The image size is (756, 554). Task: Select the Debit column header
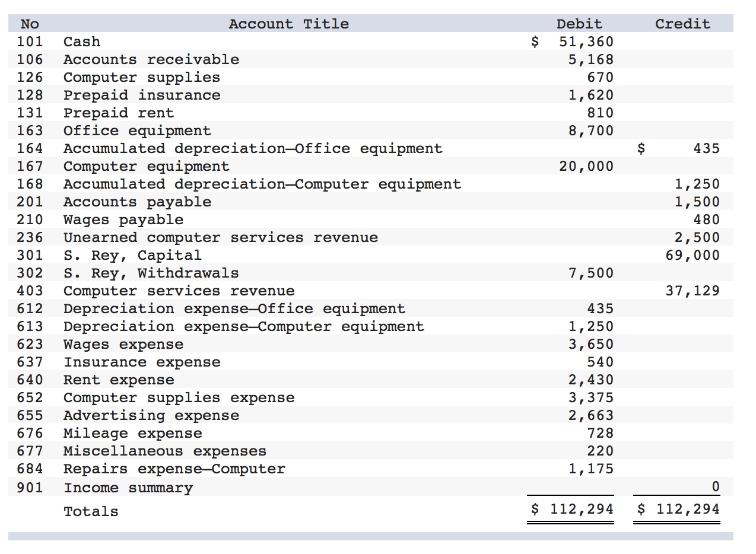click(x=579, y=24)
